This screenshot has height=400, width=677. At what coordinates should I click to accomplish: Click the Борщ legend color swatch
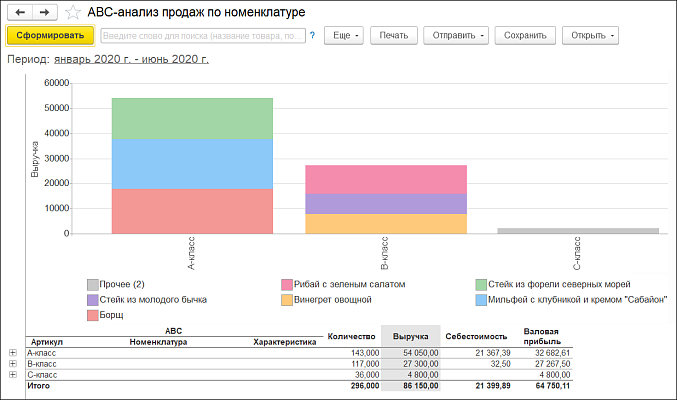[x=93, y=315]
